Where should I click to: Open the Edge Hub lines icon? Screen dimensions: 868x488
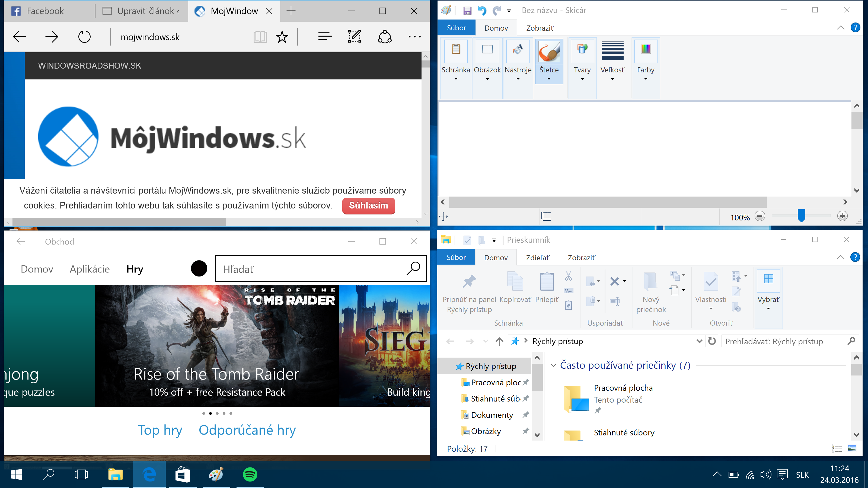325,36
